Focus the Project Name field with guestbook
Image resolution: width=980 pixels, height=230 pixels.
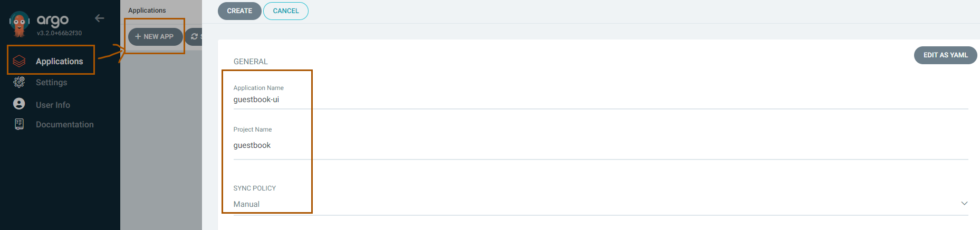tap(580, 145)
